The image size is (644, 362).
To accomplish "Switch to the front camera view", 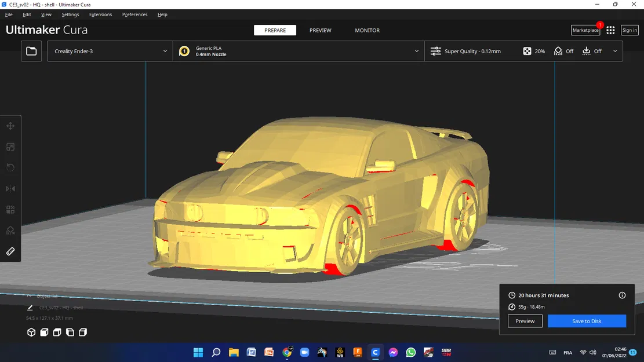I will [43, 332].
